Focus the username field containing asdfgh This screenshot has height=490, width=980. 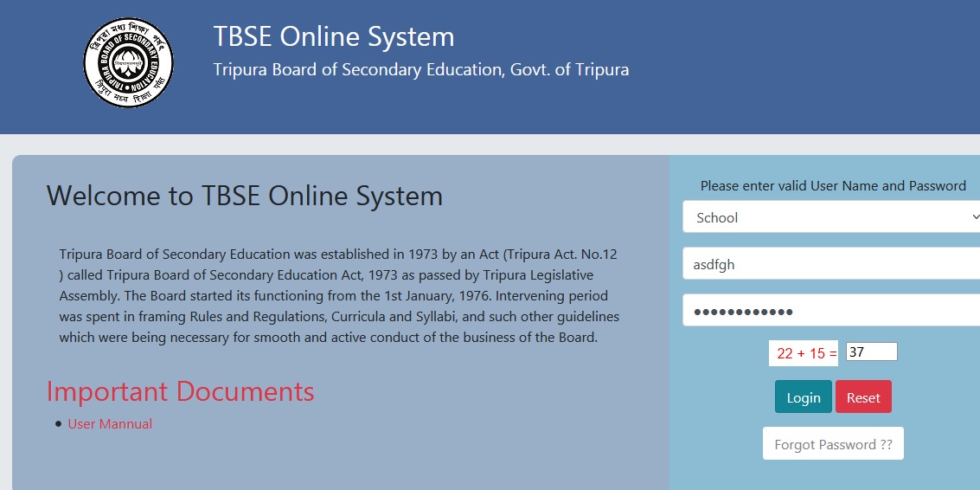click(830, 264)
